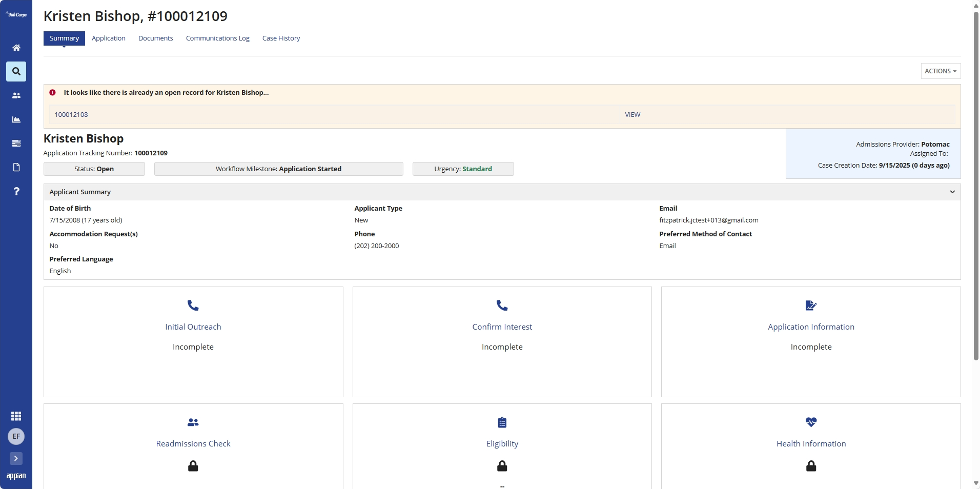This screenshot has height=489, width=980.
Task: Switch to the Documents tab
Action: [x=156, y=38]
